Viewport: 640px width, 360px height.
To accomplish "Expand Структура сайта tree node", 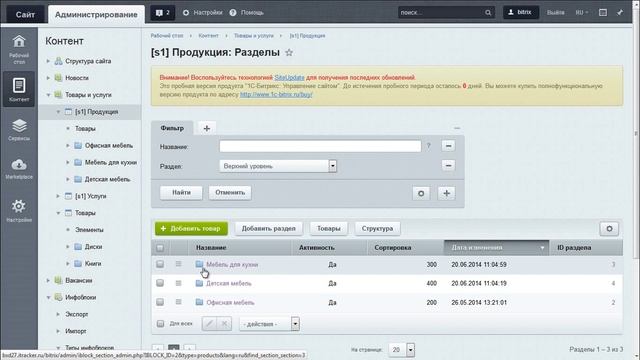I will click(x=48, y=61).
